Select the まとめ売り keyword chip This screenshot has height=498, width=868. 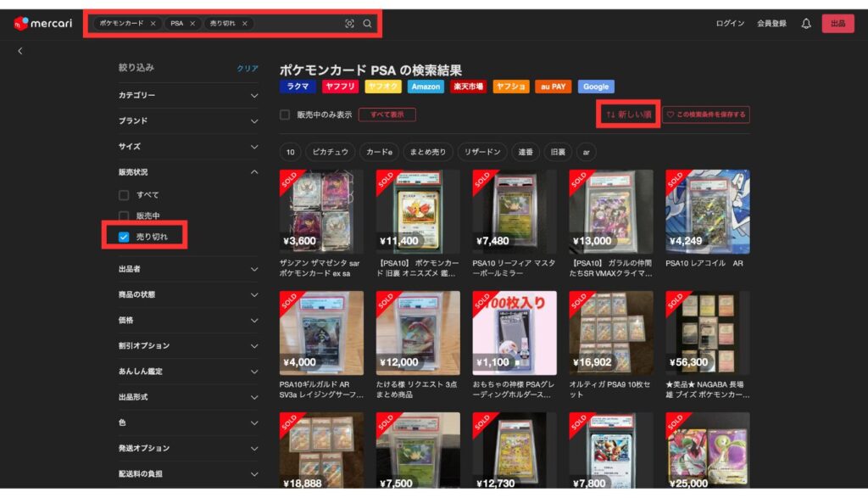pyautogui.click(x=428, y=153)
